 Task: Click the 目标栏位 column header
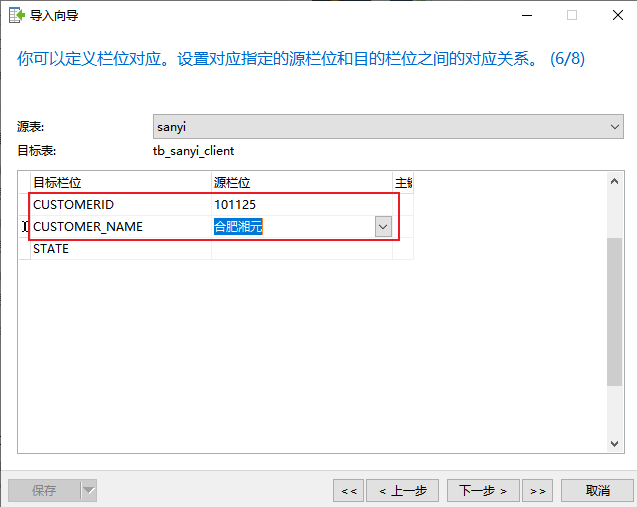click(x=121, y=183)
